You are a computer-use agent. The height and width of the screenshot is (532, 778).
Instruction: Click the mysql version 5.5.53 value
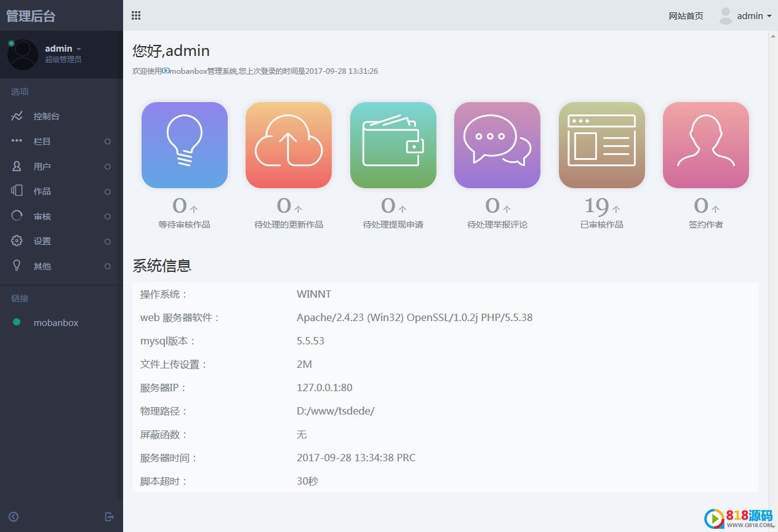point(310,341)
